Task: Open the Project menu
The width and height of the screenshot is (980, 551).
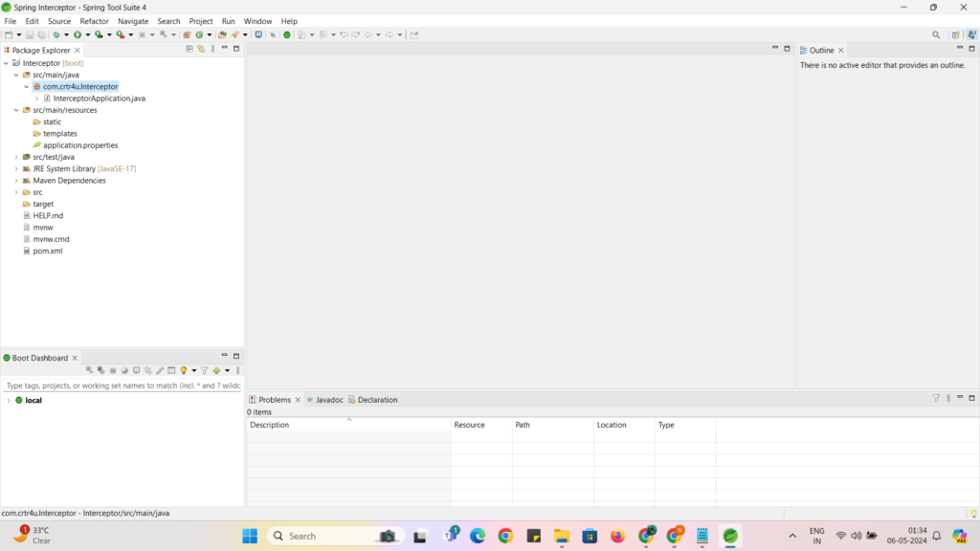Action: pyautogui.click(x=201, y=21)
